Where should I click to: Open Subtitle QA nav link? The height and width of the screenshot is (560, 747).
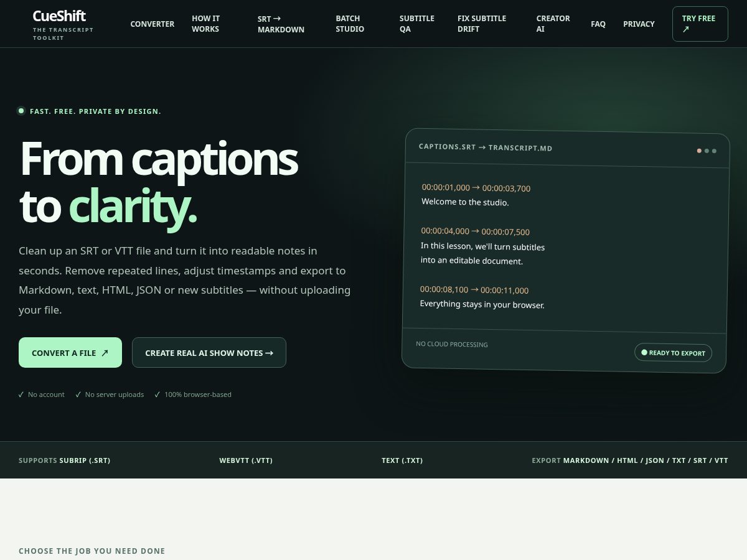coord(417,24)
